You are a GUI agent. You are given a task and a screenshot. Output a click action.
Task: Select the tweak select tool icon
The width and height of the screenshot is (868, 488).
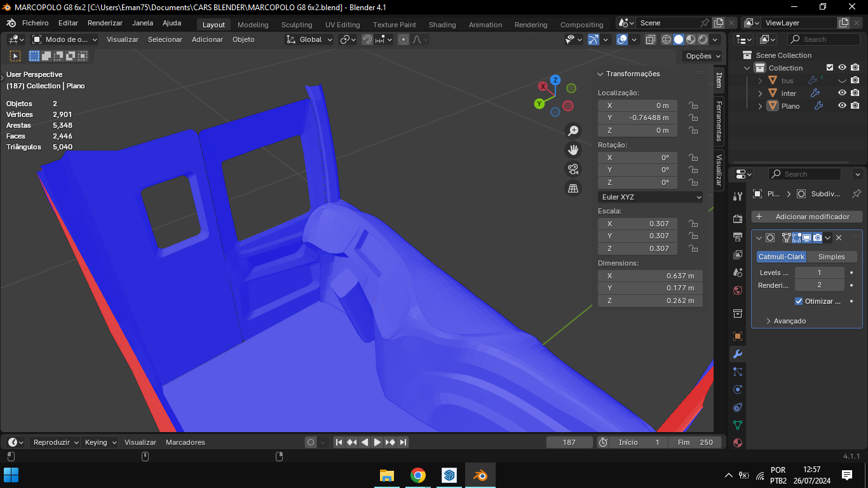[x=15, y=56]
